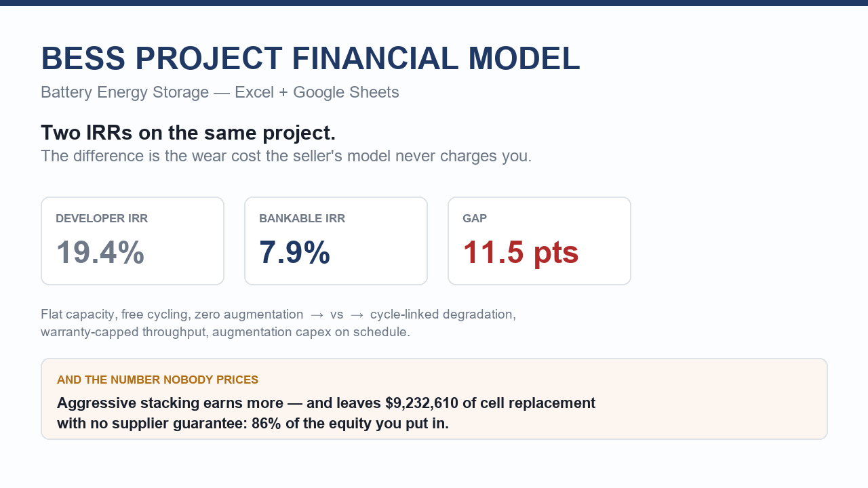868x488 pixels.
Task: Click the GAP label text
Action: click(475, 218)
